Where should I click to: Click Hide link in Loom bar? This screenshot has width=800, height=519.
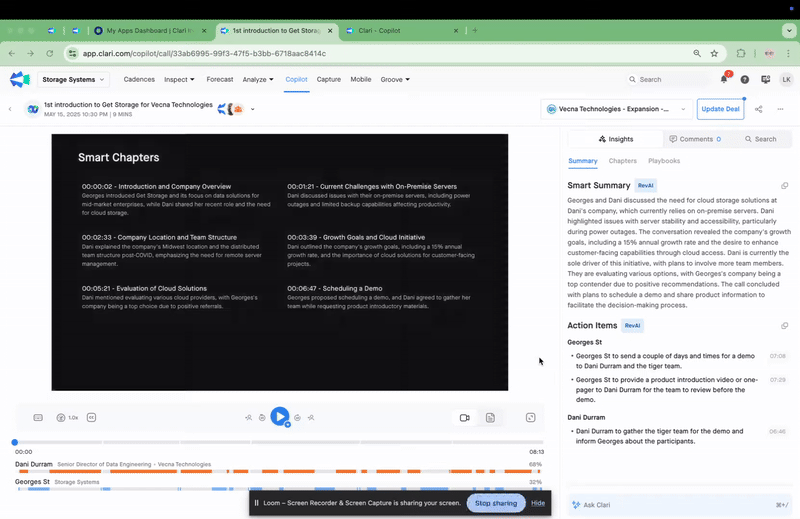coord(538,503)
